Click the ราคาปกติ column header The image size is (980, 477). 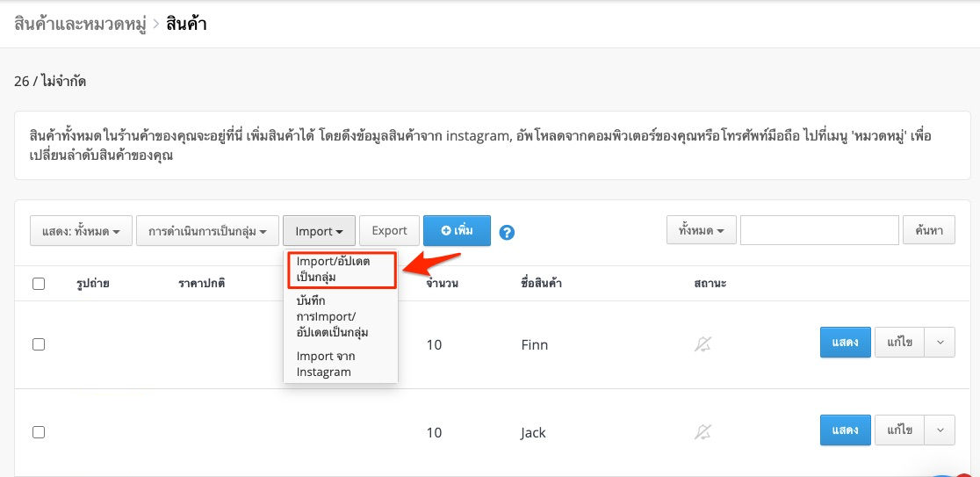(x=201, y=284)
